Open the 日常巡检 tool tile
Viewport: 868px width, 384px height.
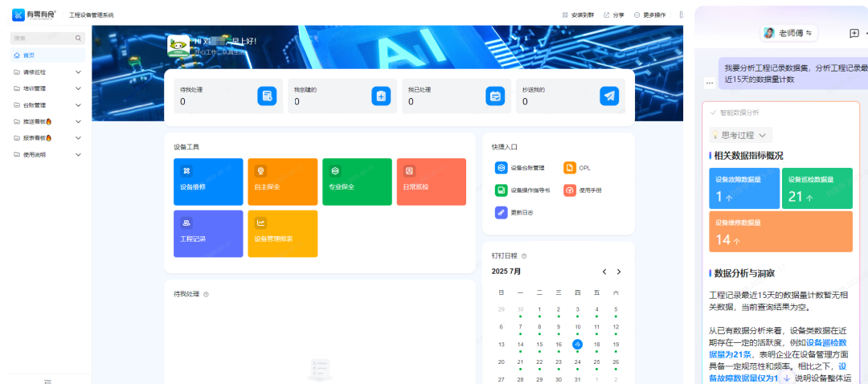tap(431, 182)
